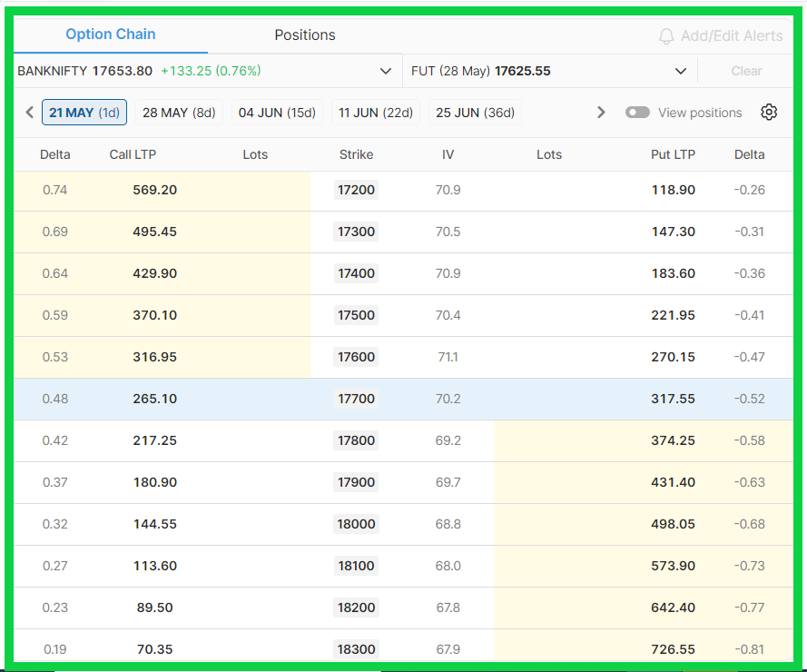Click the bell icon for alerts

(x=666, y=36)
